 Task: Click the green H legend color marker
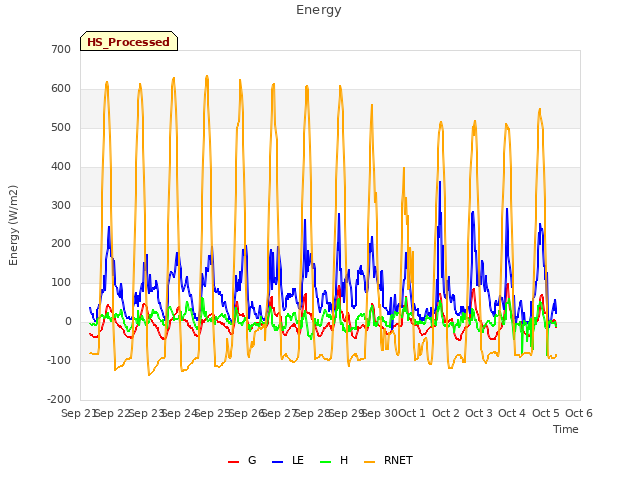pos(325,462)
